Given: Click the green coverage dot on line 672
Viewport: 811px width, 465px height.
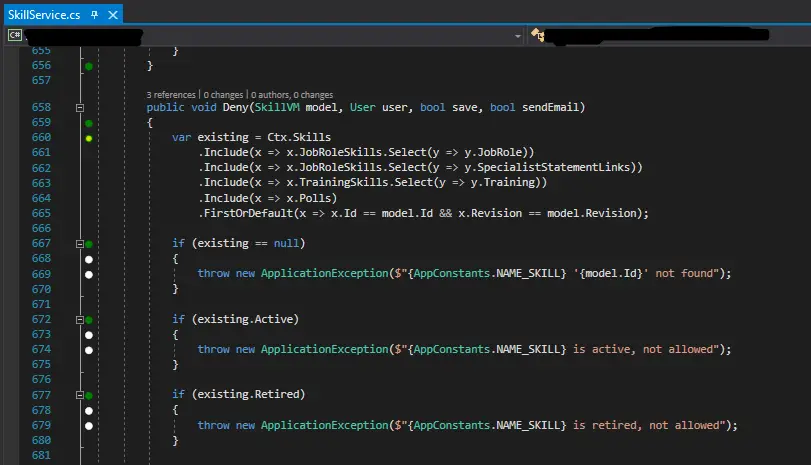Looking at the screenshot, I should tap(89, 320).
